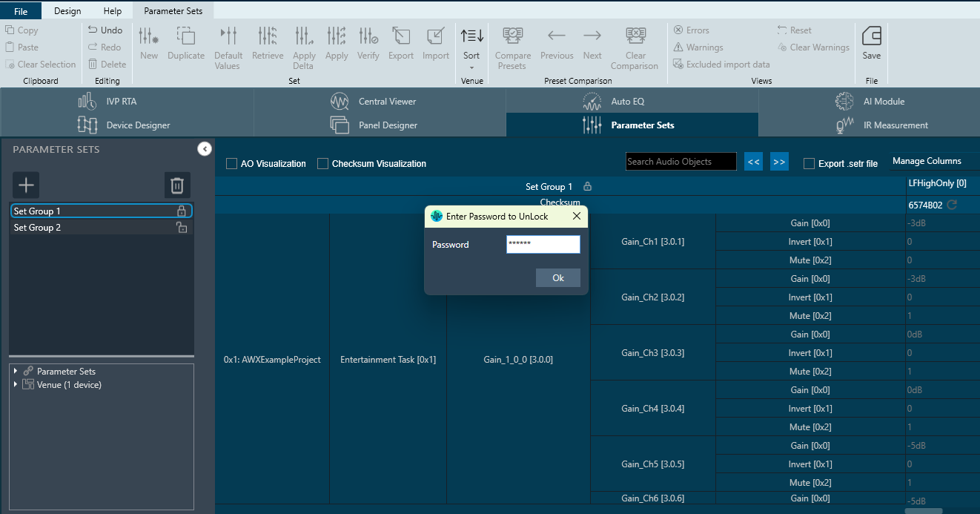The height and width of the screenshot is (514, 980).
Task: Click the lock icon of Set Group 1
Action: click(182, 211)
